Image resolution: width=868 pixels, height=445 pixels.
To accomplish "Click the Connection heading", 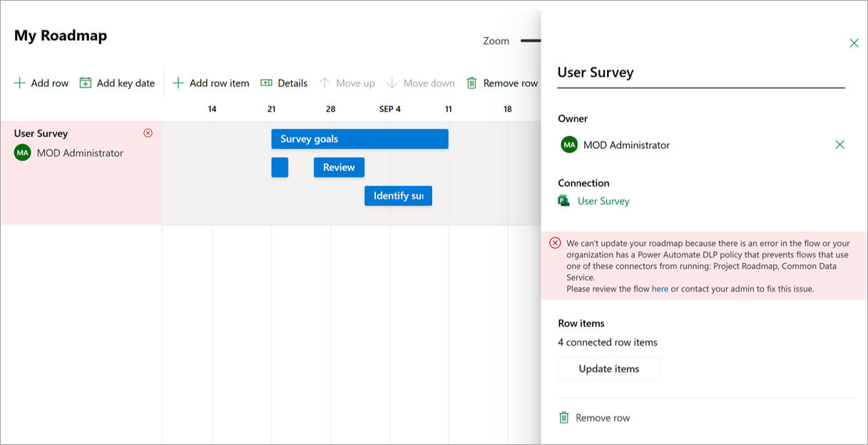I will (x=583, y=183).
